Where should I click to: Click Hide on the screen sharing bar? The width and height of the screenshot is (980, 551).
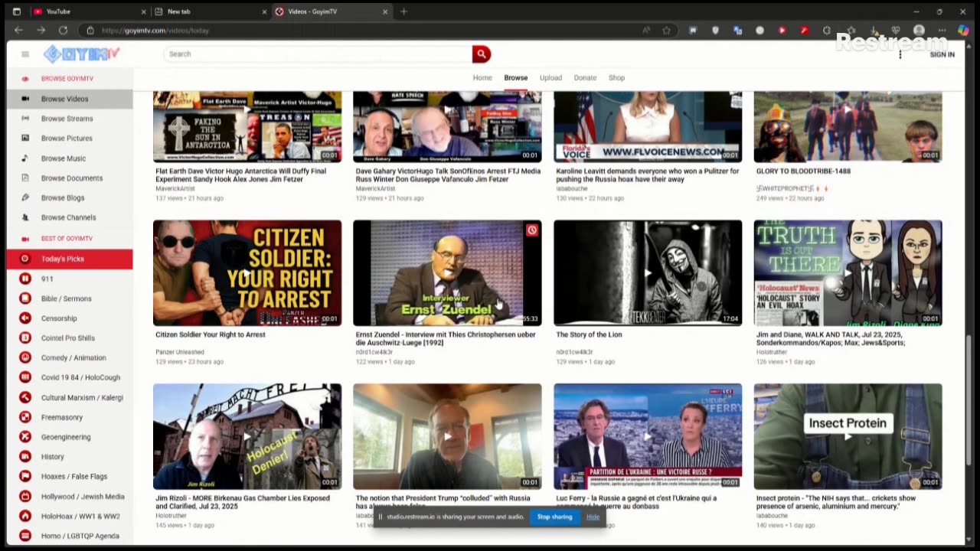click(593, 517)
